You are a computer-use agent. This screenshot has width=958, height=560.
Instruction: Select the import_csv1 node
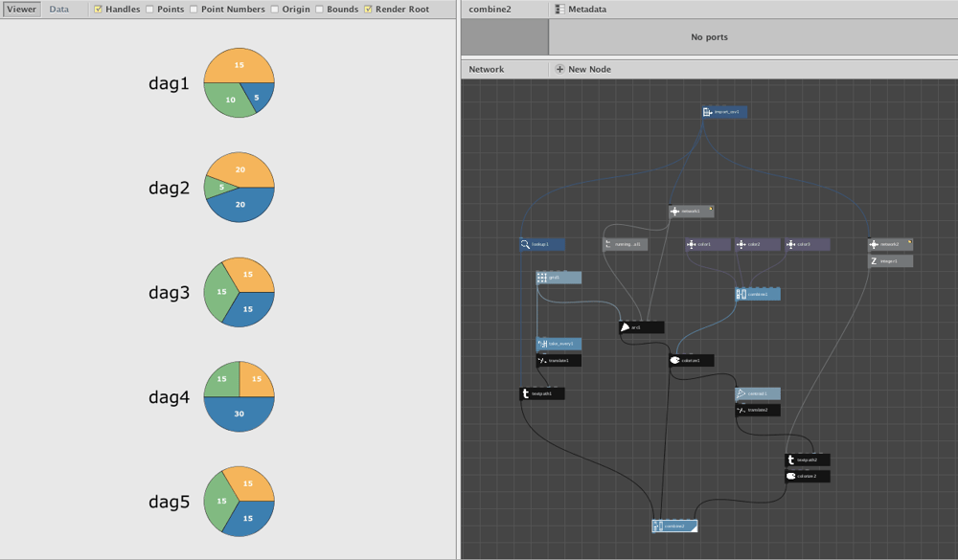(724, 112)
